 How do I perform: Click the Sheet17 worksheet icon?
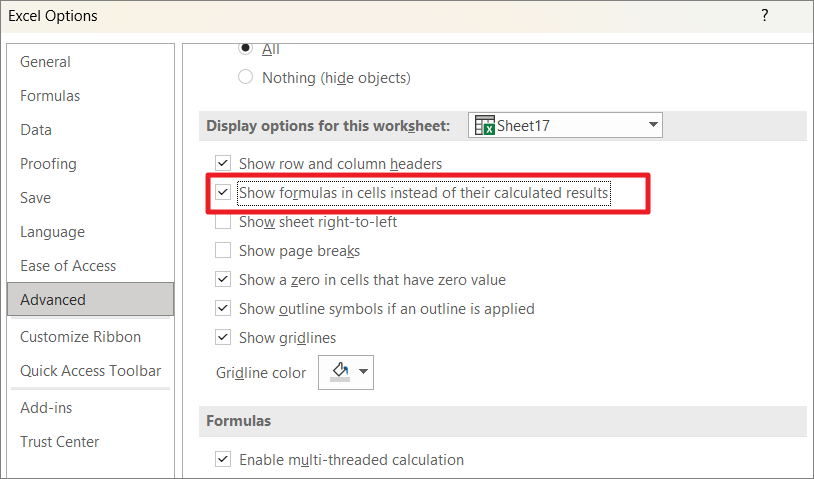(x=485, y=126)
